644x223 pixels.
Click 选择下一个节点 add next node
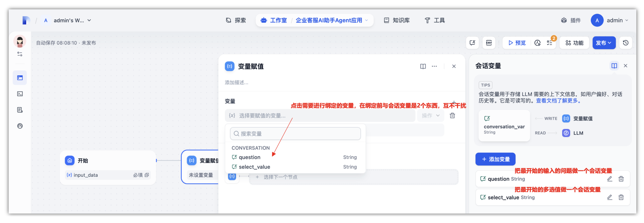point(354,177)
